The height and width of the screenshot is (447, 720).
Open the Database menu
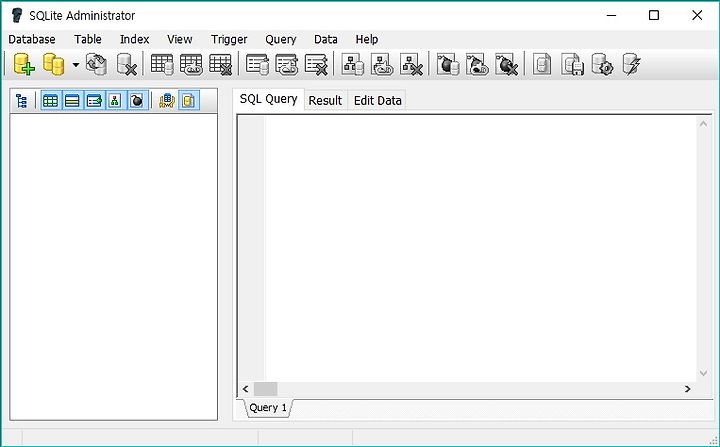32,40
